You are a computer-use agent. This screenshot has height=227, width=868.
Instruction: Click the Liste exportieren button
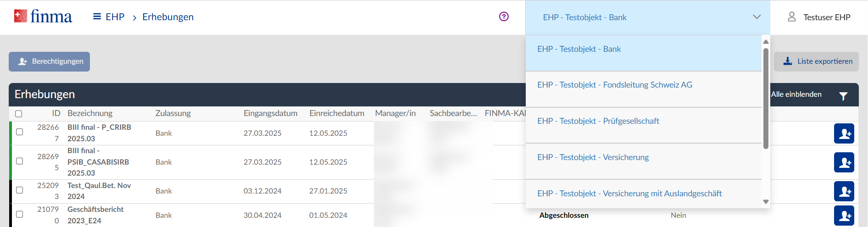(x=816, y=61)
